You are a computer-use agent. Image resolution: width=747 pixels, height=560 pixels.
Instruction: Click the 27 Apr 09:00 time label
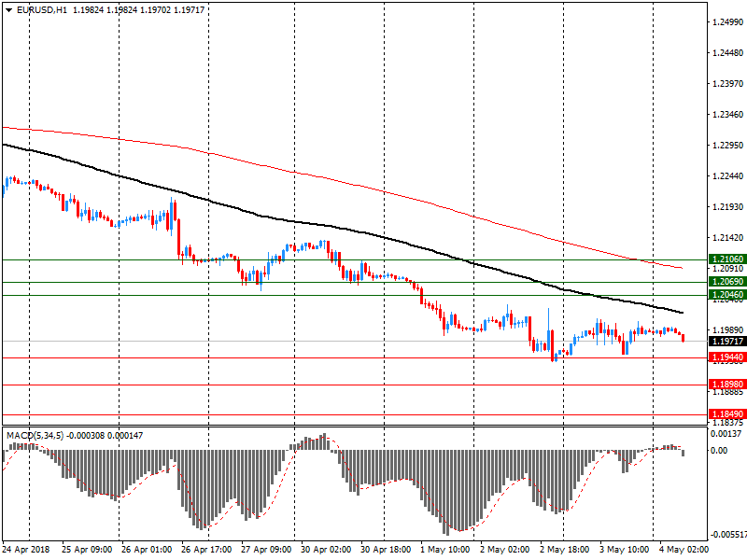(266, 550)
